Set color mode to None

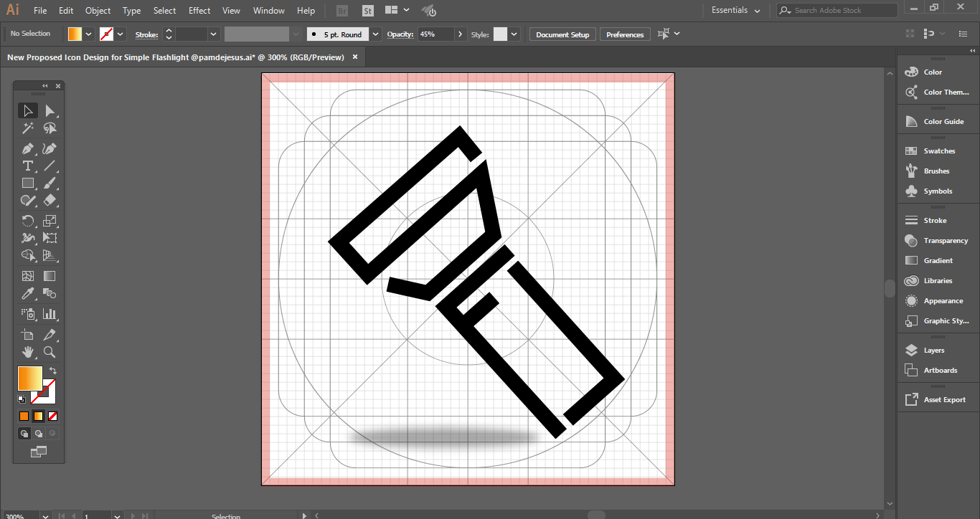coord(53,416)
